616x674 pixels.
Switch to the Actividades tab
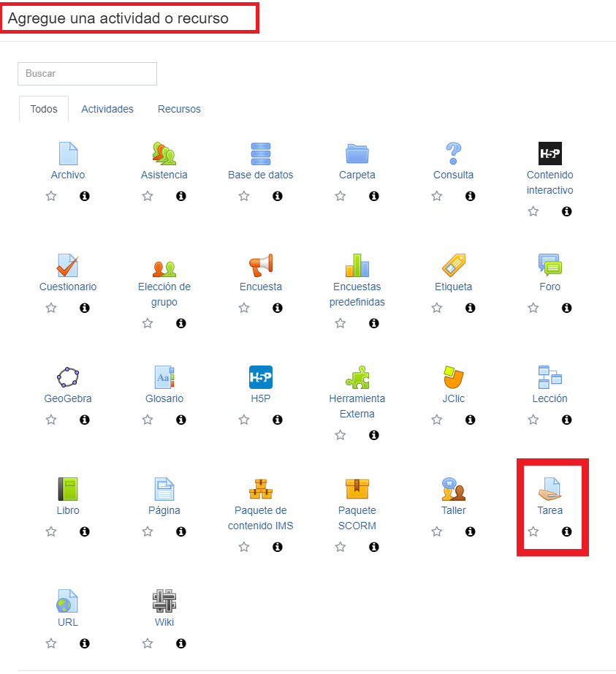pyautogui.click(x=107, y=109)
